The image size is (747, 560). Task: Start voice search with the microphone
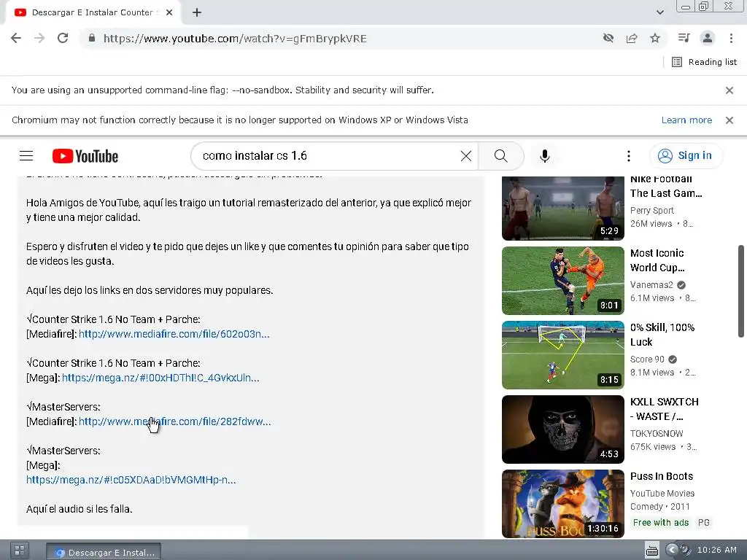click(x=544, y=156)
